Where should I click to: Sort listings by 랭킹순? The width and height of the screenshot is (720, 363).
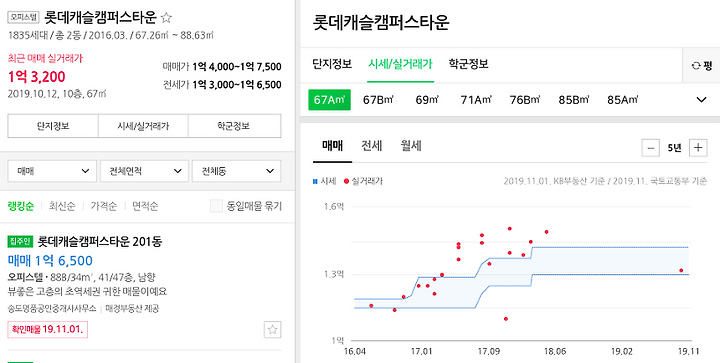21,207
